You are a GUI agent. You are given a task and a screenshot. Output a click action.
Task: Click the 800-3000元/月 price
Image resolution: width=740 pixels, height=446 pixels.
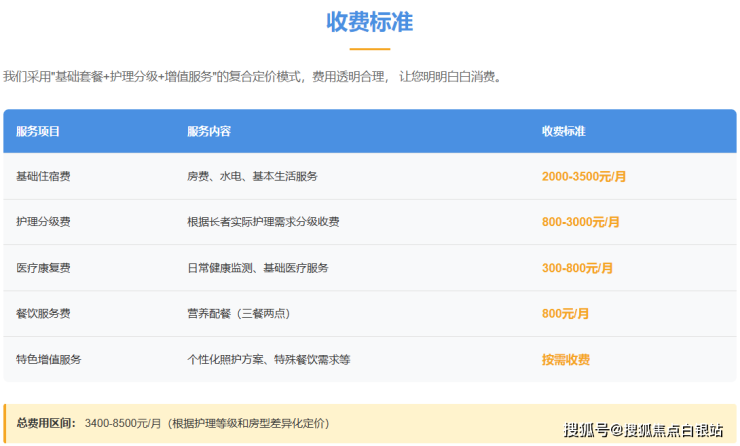pos(581,222)
